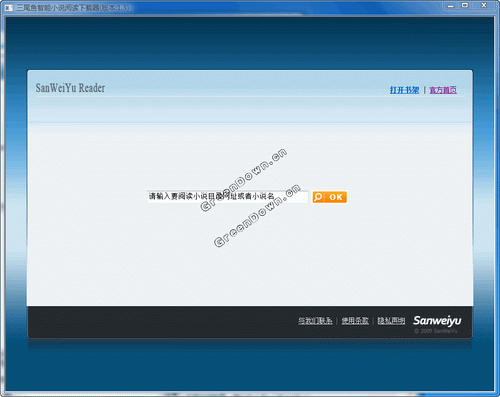Click the window title text in title bar
Screen dimensions: 500x397
(x=73, y=7)
